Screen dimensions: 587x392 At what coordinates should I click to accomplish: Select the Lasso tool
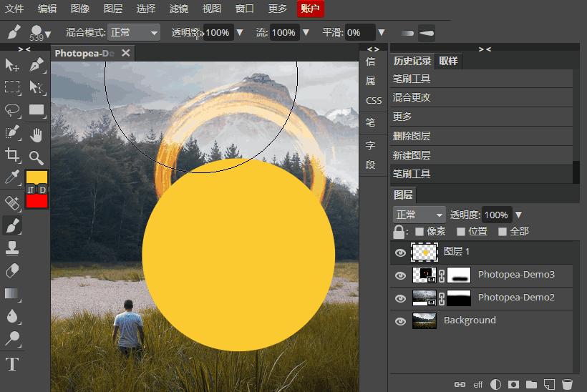point(12,110)
